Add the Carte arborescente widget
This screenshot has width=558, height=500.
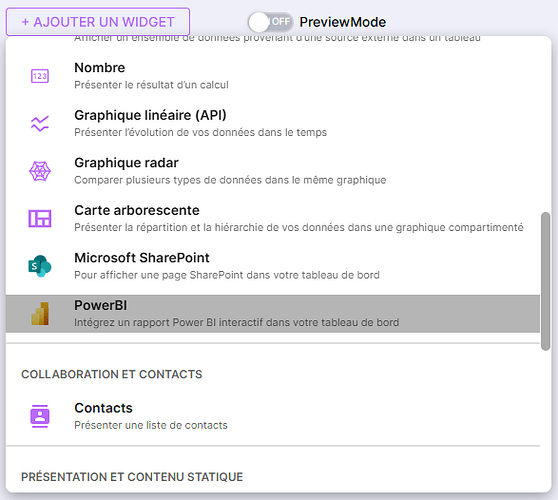pyautogui.click(x=273, y=218)
